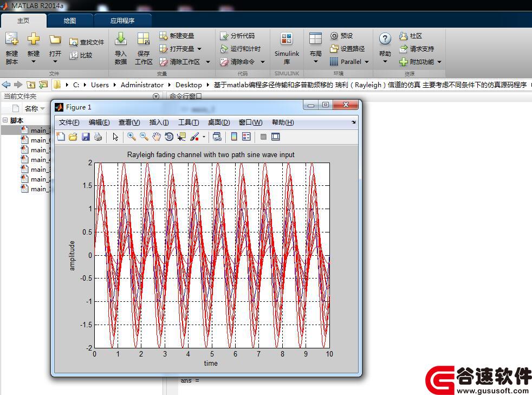Toggle the Pan hand tool
Screen dimensions: 532x395
tap(157, 137)
